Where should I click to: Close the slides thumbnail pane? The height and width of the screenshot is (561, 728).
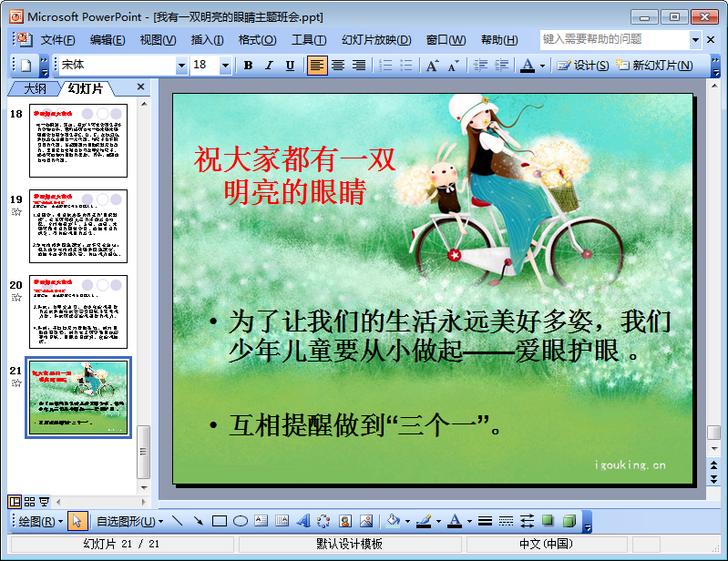[140, 87]
